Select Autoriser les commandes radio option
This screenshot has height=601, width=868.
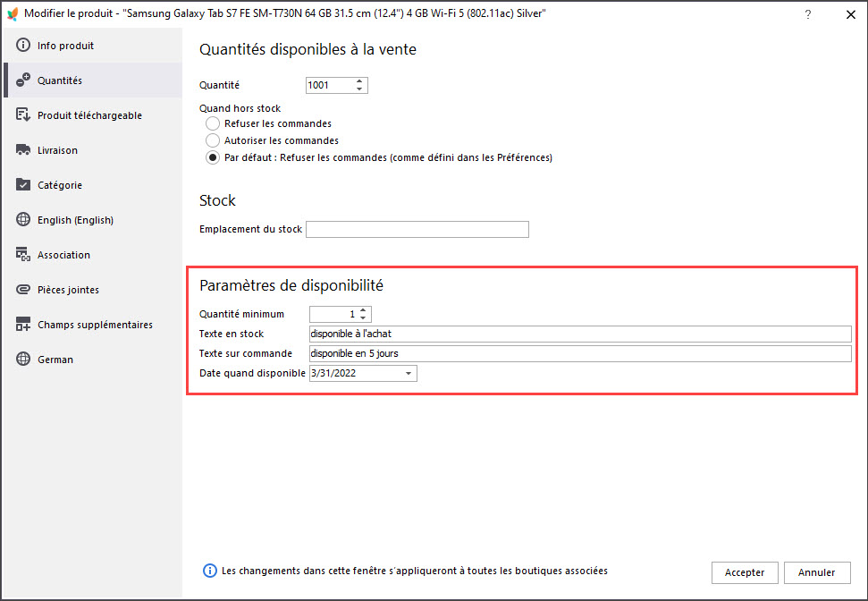(213, 140)
